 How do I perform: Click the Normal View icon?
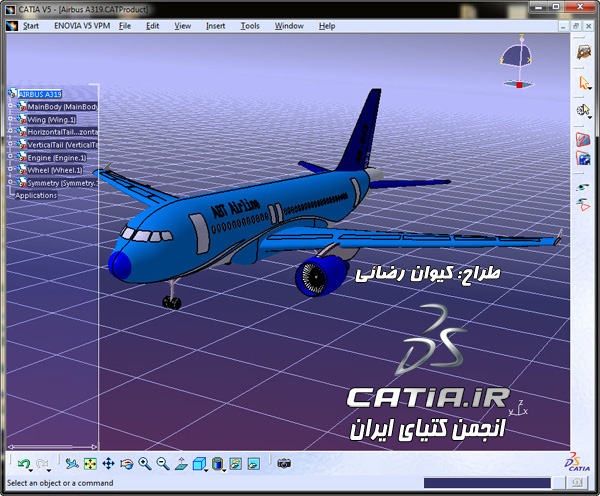[x=181, y=464]
